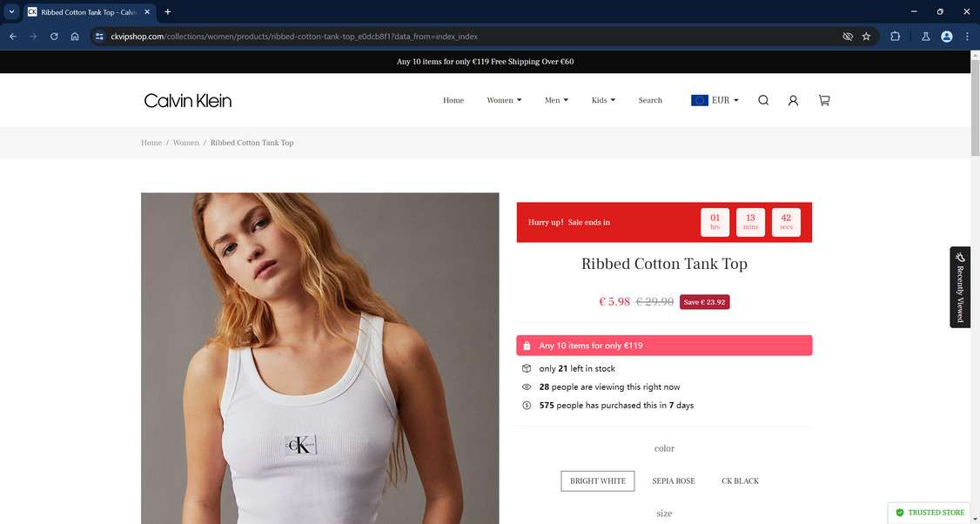Viewport: 980px width, 524px height.
Task: Click the Hurry up! Sale ends in text
Action: coord(568,222)
